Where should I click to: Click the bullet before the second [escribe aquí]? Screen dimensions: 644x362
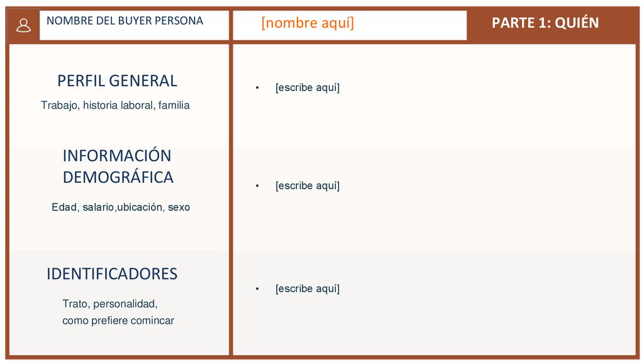[257, 186]
